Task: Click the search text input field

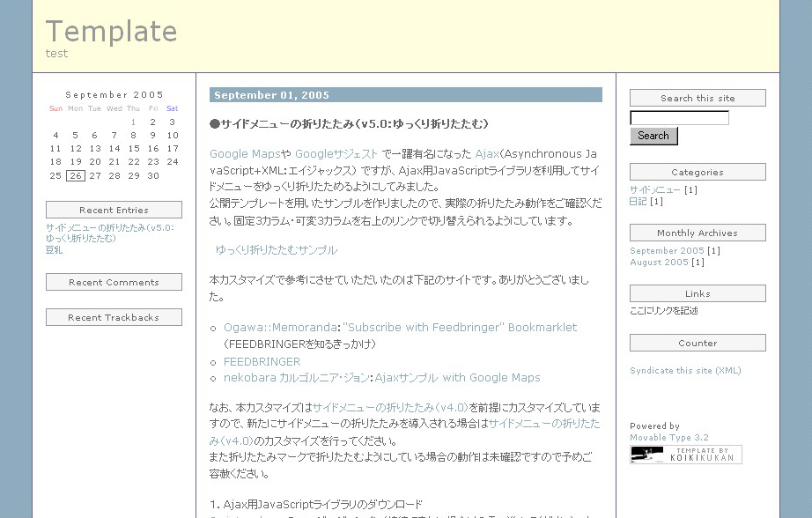Action: pos(679,118)
